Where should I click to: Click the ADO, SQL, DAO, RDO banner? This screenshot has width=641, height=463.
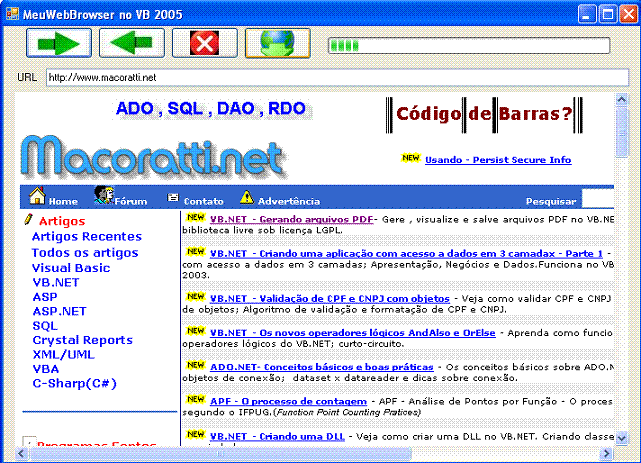(x=211, y=109)
